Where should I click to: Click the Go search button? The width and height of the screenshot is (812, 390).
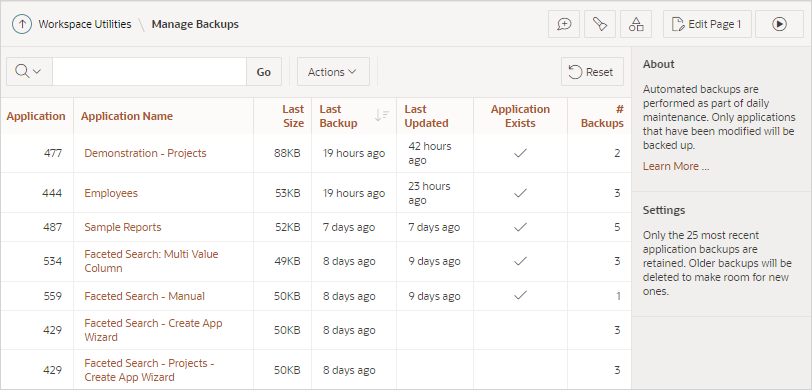264,72
